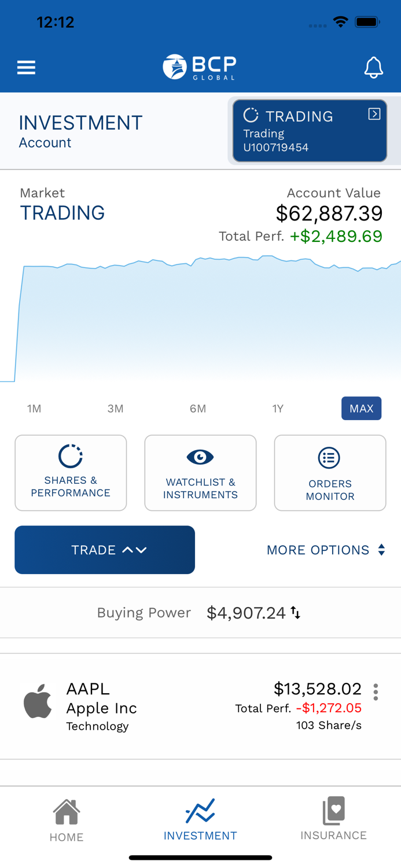
Task: Switch to the Insurance tab
Action: click(333, 819)
